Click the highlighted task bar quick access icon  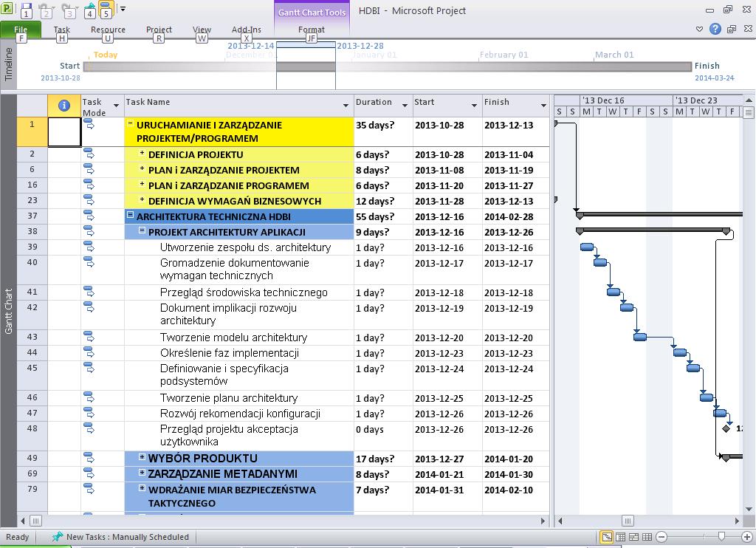click(106, 10)
